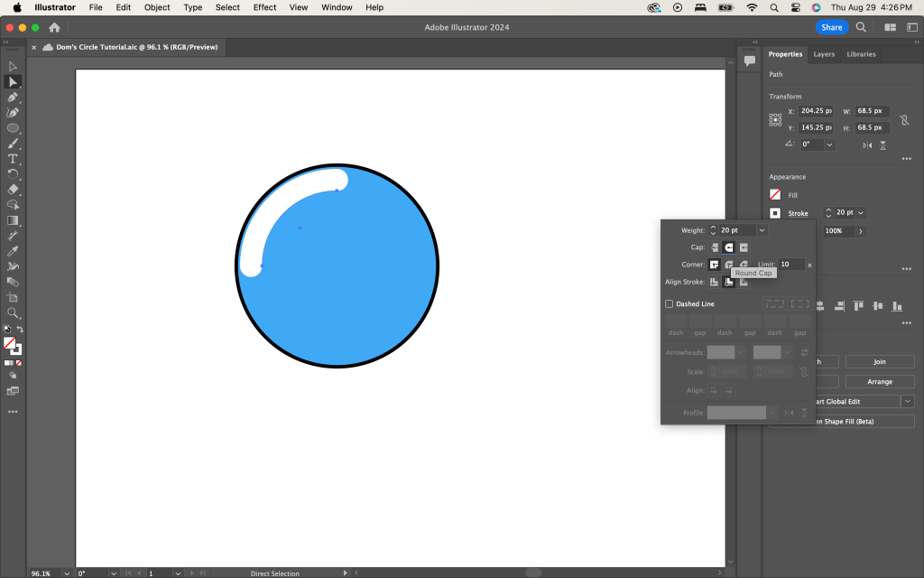Select the Ellipse tool
This screenshot has width=924, height=578.
coord(13,128)
